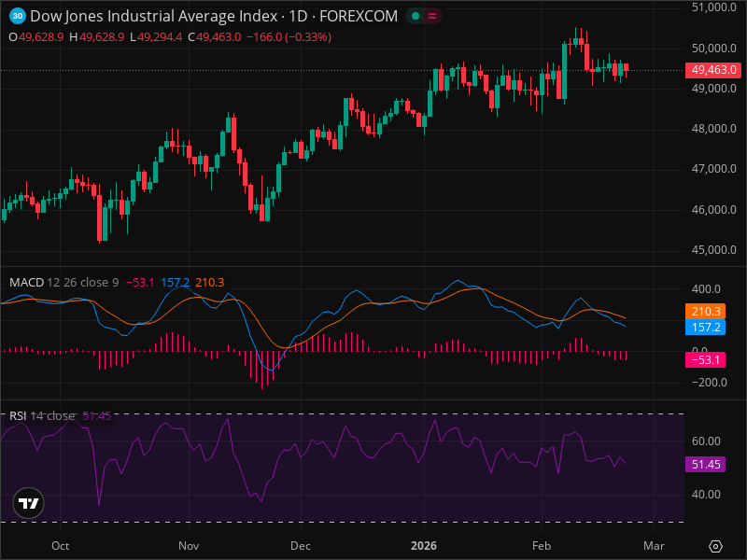Image resolution: width=747 pixels, height=560 pixels.
Task: Click the 40.00 RSI scale label
Action: point(706,495)
